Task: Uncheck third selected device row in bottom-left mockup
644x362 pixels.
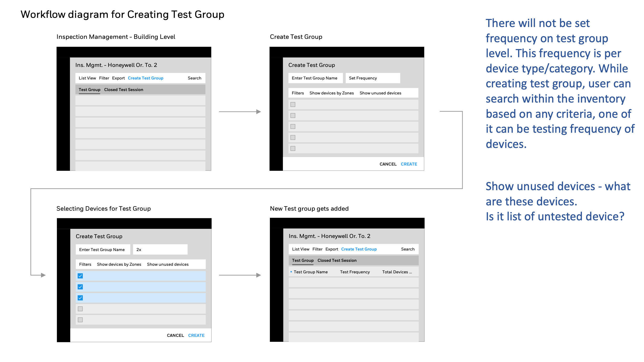Action: coord(80,298)
